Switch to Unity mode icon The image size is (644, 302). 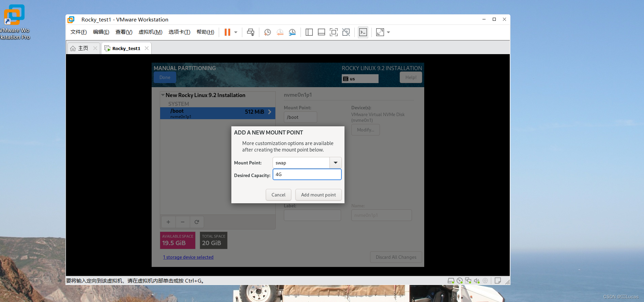pos(346,32)
